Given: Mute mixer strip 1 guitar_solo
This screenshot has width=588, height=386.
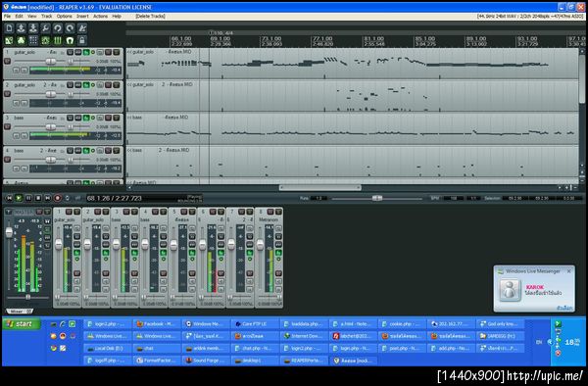Looking at the screenshot, I should pyautogui.click(x=69, y=213).
